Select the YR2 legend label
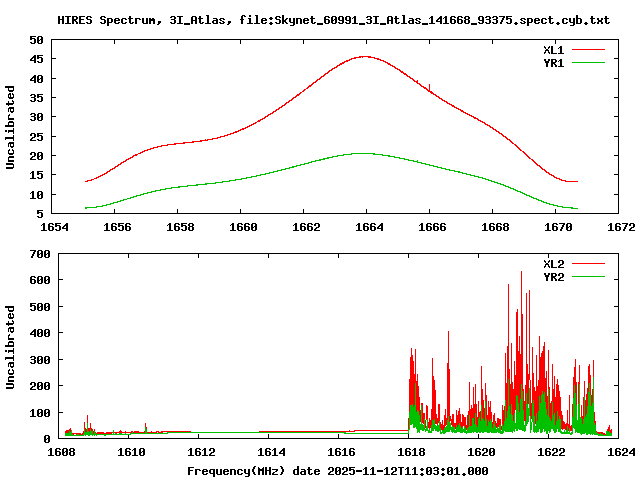This screenshot has width=640, height=480. click(x=554, y=277)
